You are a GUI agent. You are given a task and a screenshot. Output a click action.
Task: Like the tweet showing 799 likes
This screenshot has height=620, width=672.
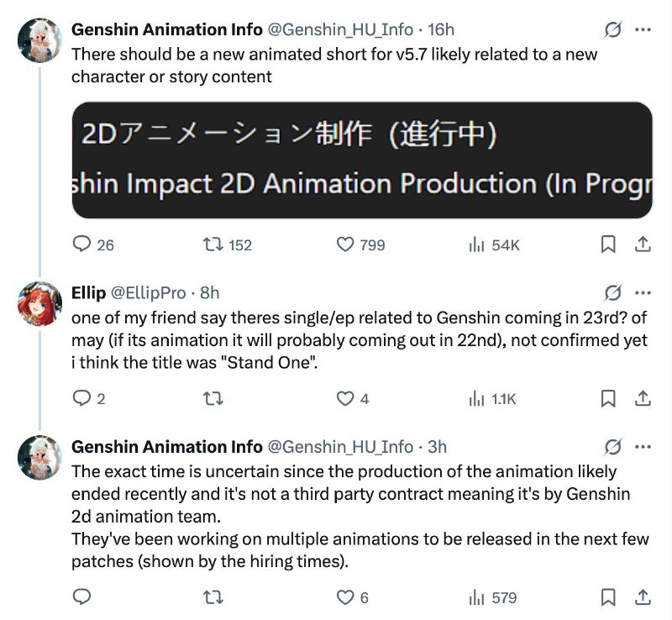coord(347,244)
